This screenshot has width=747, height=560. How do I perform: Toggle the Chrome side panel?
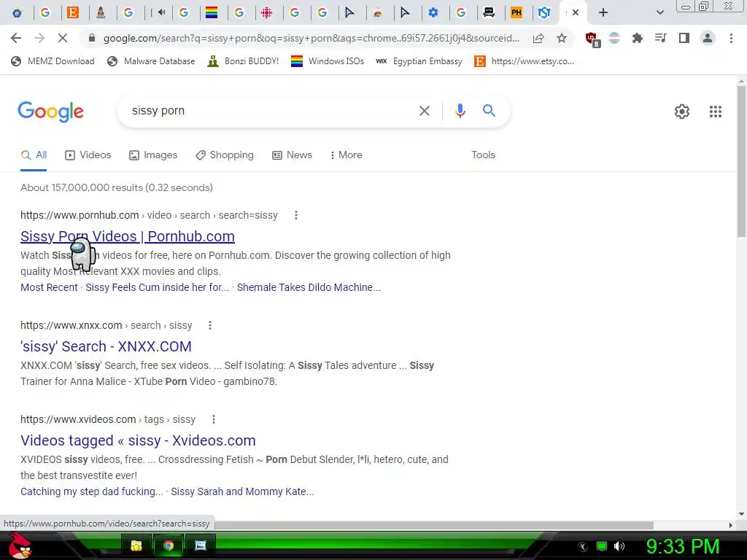tap(684, 38)
